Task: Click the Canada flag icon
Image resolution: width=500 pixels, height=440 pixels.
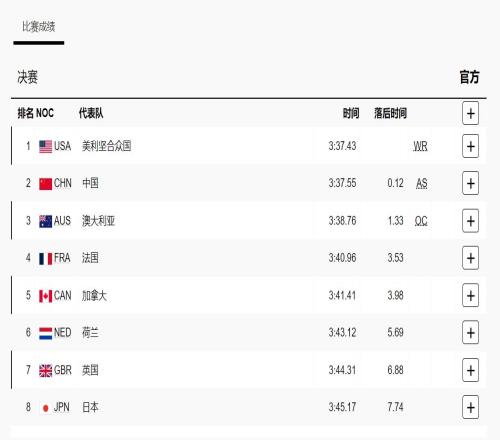Action: pyautogui.click(x=45, y=296)
